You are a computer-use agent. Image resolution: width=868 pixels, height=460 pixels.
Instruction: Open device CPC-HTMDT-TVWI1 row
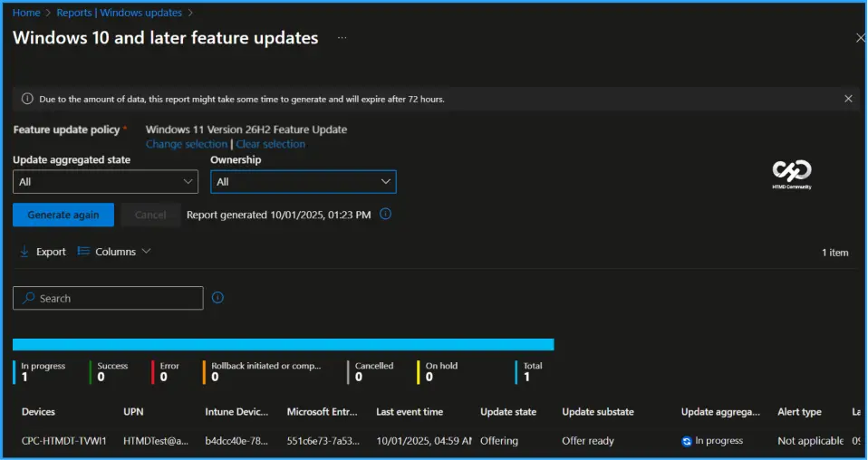click(x=64, y=441)
